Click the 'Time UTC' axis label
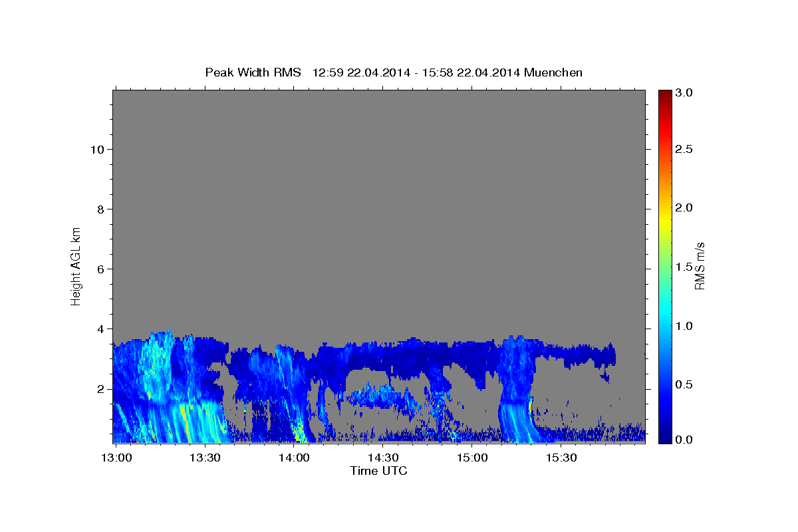The height and width of the screenshot is (532, 798). (x=378, y=471)
